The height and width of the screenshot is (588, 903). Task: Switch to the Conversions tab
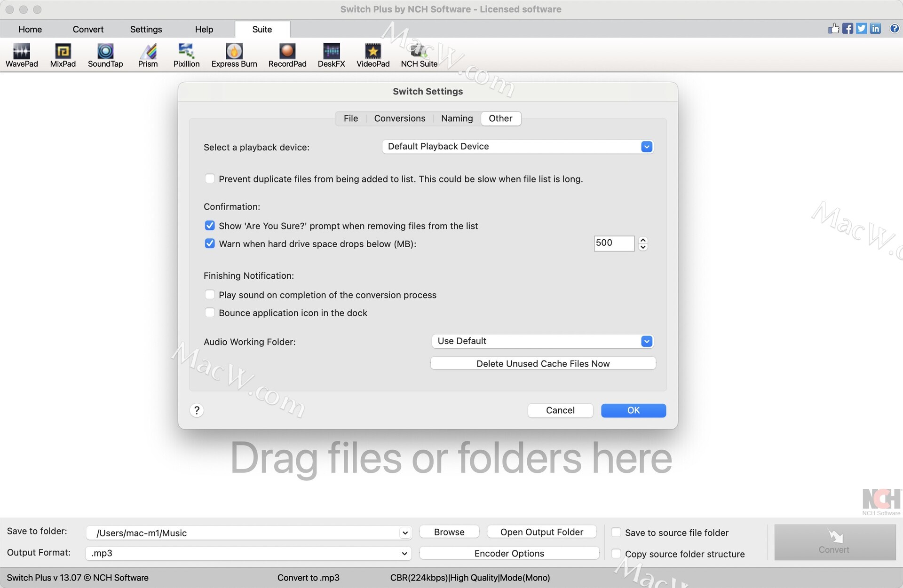tap(399, 118)
